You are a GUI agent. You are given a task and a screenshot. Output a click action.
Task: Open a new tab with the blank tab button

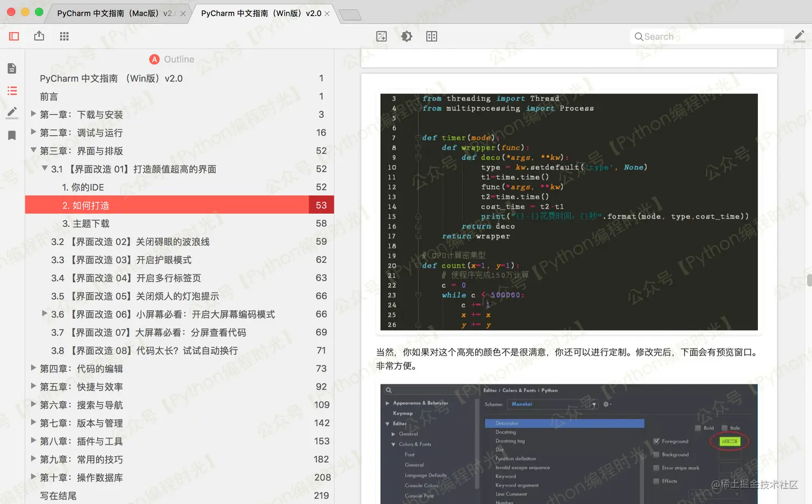(x=351, y=15)
